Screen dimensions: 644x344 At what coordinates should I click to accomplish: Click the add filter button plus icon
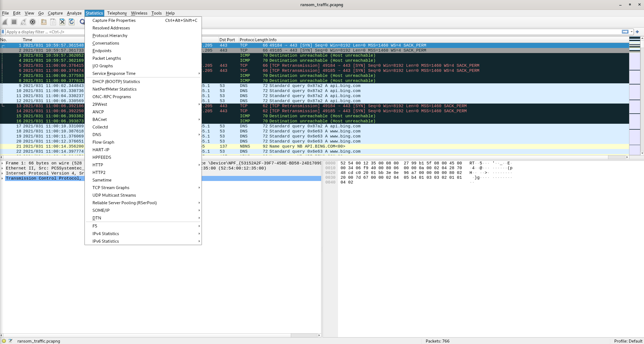click(x=637, y=32)
